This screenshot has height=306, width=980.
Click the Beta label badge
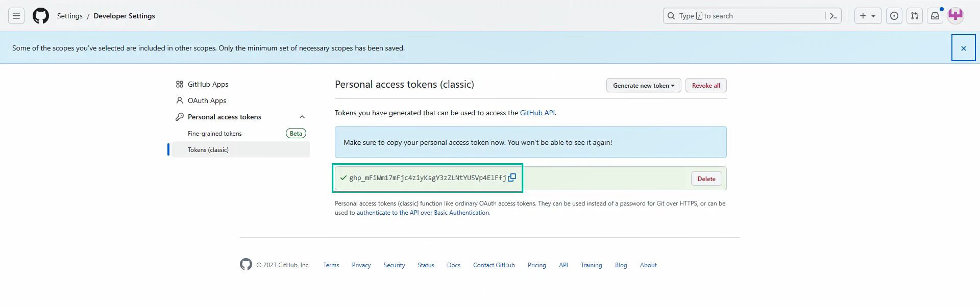296,133
